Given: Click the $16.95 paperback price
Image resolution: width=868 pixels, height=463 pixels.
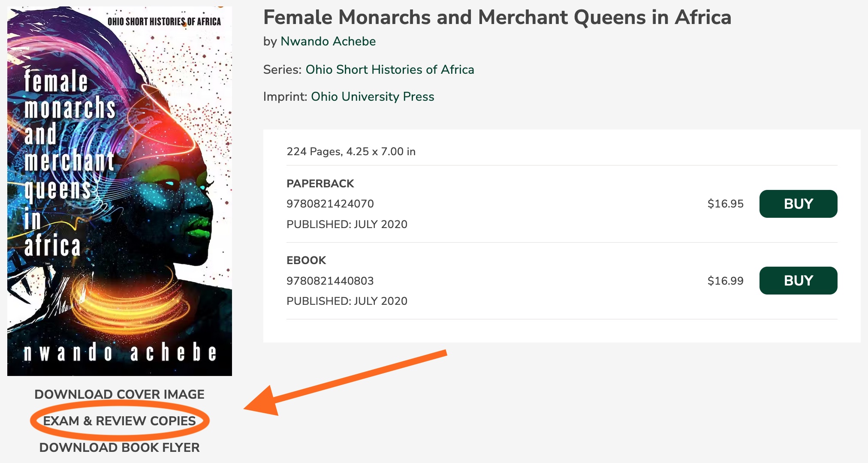Looking at the screenshot, I should [725, 204].
